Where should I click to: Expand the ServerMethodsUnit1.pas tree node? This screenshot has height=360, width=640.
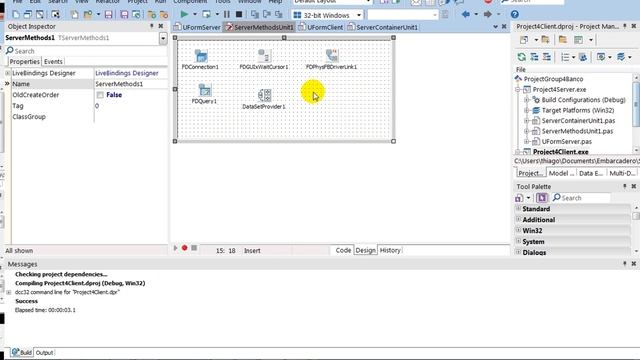pos(527,131)
